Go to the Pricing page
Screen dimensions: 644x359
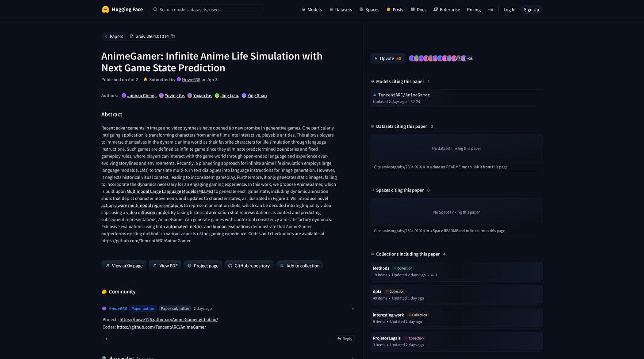474,9
